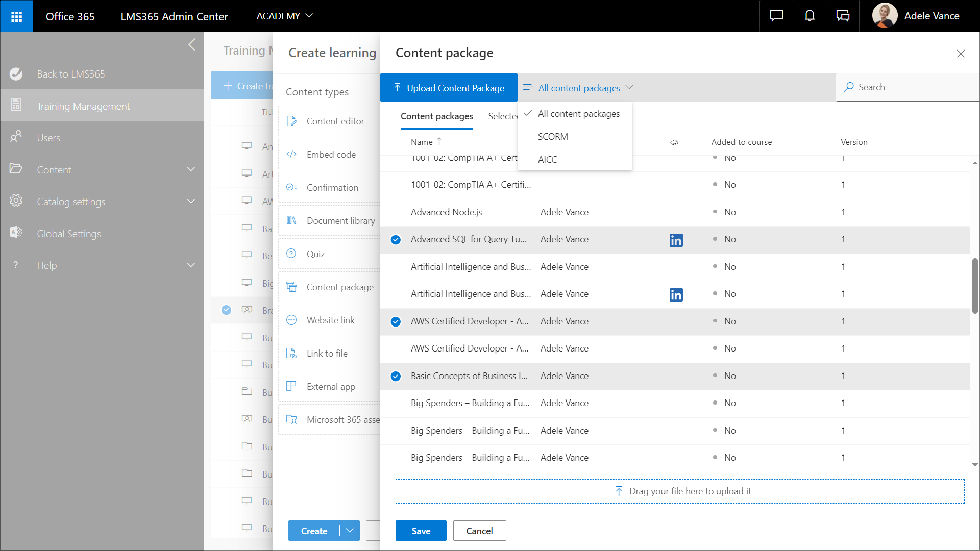Click LinkedIn icon on Artificial Intelligence row
Viewport: 980px width, 551px height.
point(676,295)
